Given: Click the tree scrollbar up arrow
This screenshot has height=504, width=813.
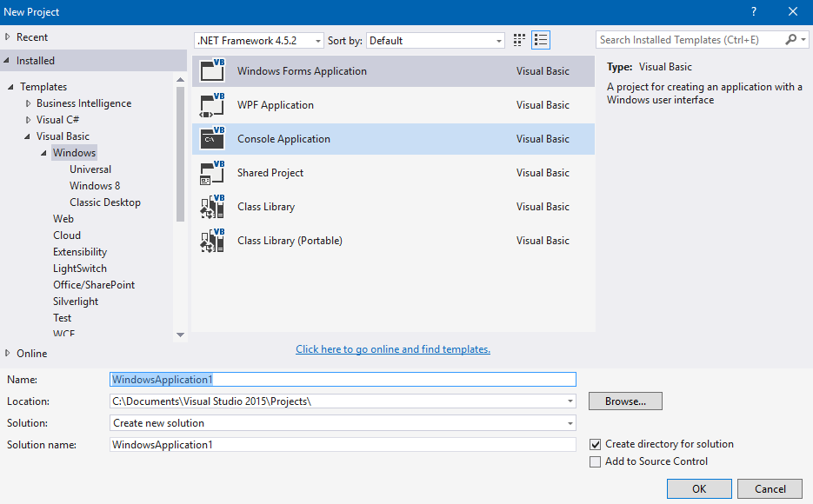Looking at the screenshot, I should (181, 80).
